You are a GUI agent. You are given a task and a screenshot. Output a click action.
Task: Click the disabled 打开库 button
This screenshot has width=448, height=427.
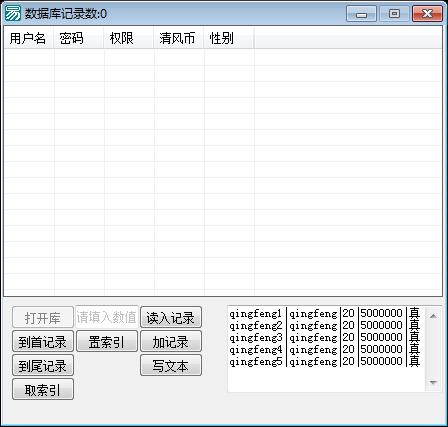pyautogui.click(x=43, y=317)
